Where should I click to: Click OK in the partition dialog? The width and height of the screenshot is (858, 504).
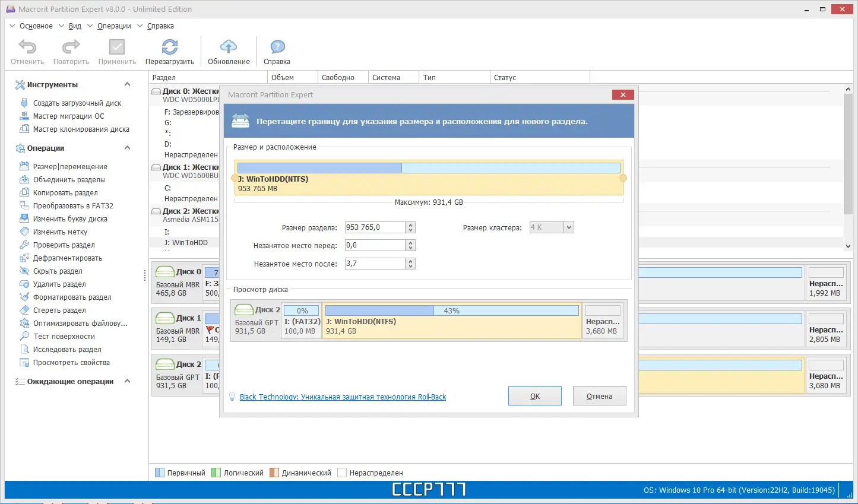(x=535, y=396)
